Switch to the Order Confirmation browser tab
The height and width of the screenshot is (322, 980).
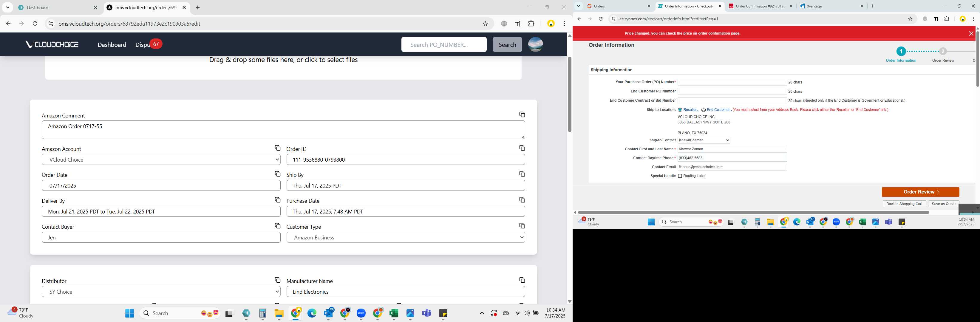[760, 6]
